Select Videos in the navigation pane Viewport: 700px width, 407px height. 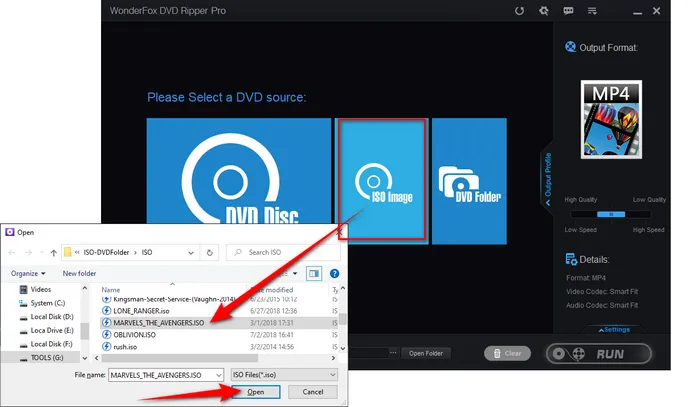(x=41, y=290)
